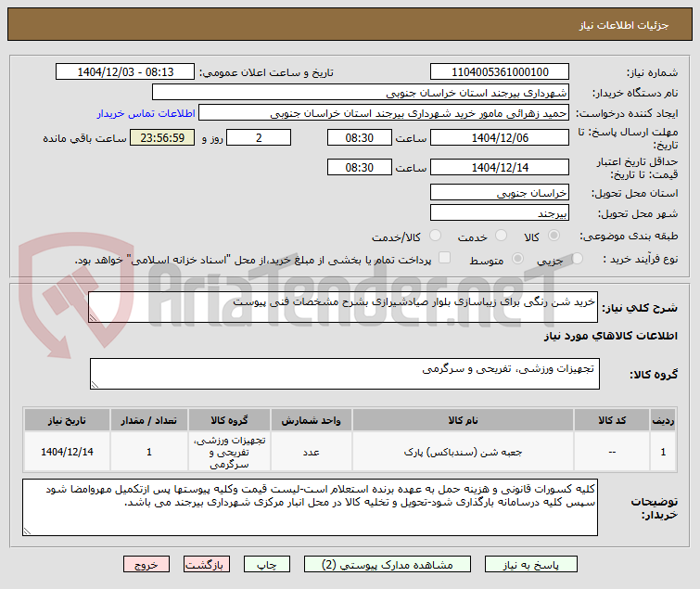The height and width of the screenshot is (589, 700).
Task: Click the کد کالا column header
Action: pyautogui.click(x=612, y=420)
